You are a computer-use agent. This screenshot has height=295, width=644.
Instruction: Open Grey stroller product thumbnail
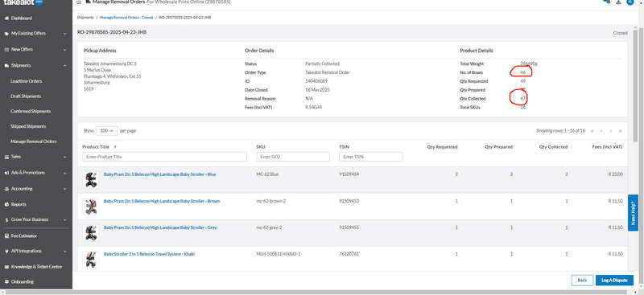coord(91,232)
